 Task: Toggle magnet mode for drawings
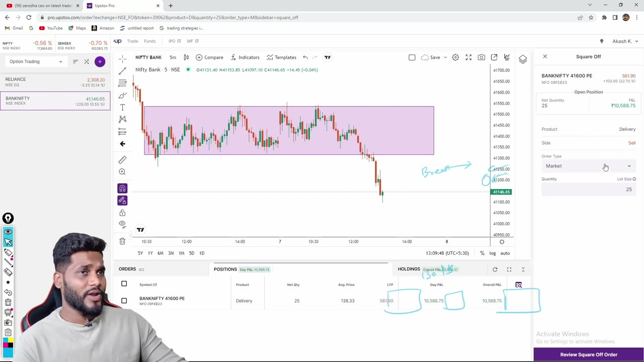pyautogui.click(x=122, y=189)
